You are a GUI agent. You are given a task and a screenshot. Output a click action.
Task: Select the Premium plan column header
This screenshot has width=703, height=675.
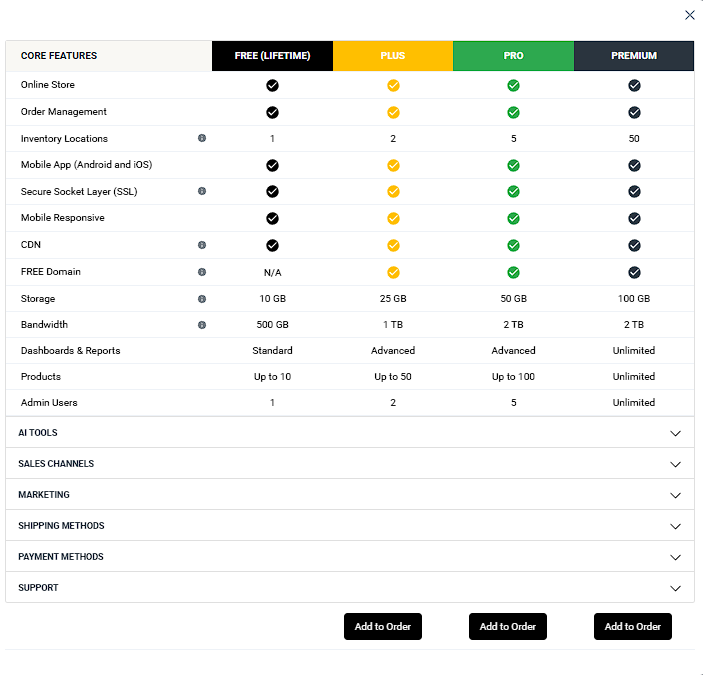click(x=634, y=56)
